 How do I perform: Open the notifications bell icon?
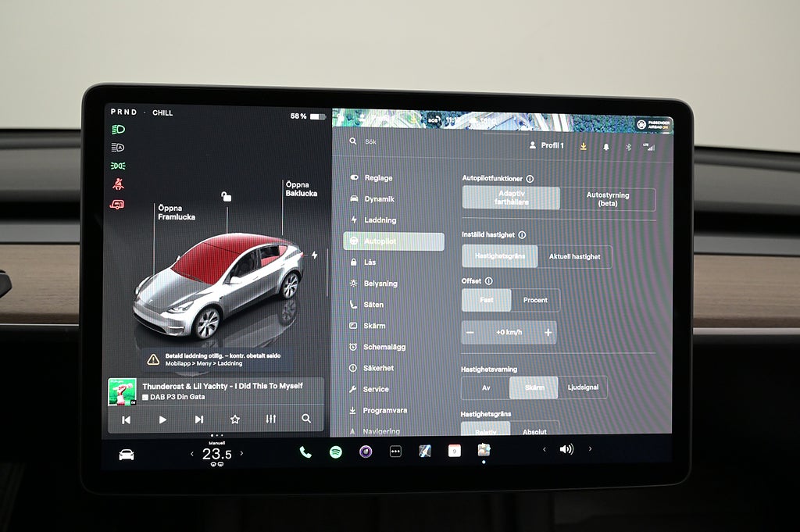tap(605, 146)
